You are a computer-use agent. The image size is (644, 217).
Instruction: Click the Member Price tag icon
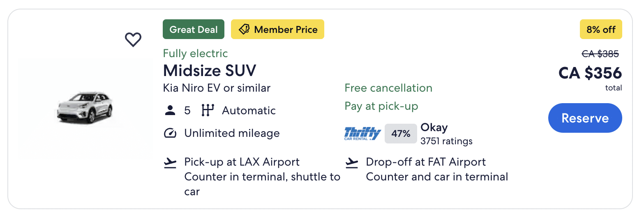click(x=244, y=30)
